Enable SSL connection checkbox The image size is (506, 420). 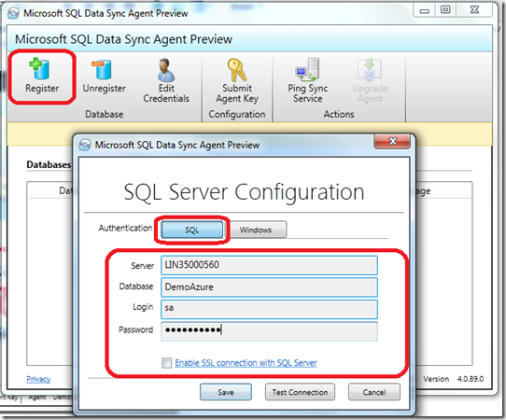coord(166,363)
